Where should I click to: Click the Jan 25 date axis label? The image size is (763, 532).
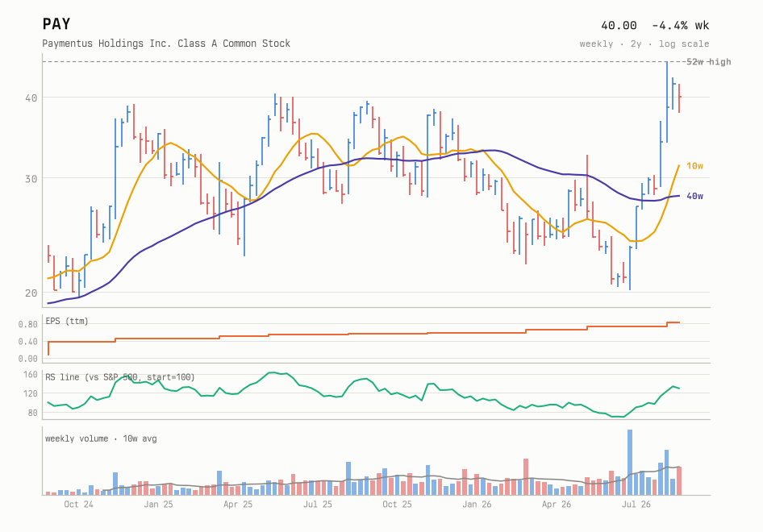coord(158,505)
